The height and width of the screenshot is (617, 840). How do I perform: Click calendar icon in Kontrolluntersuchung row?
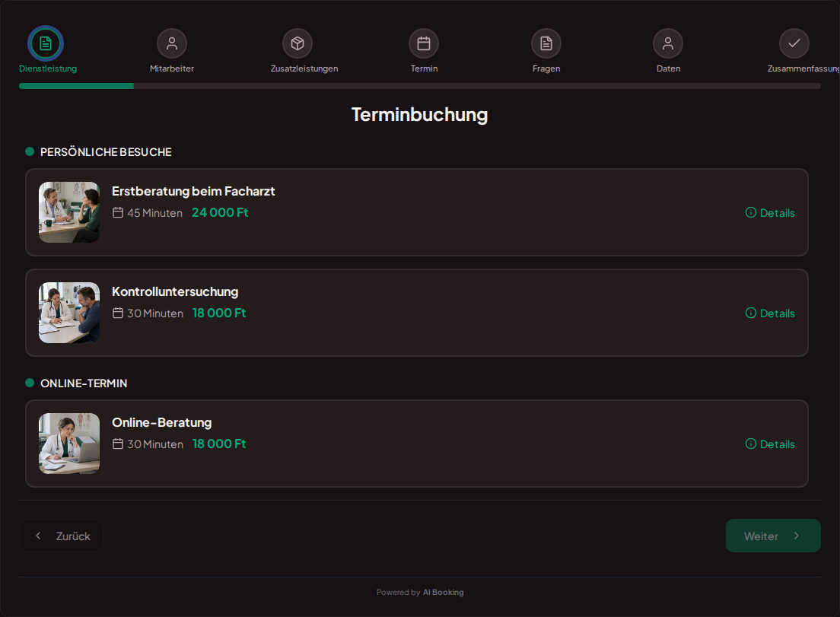118,313
